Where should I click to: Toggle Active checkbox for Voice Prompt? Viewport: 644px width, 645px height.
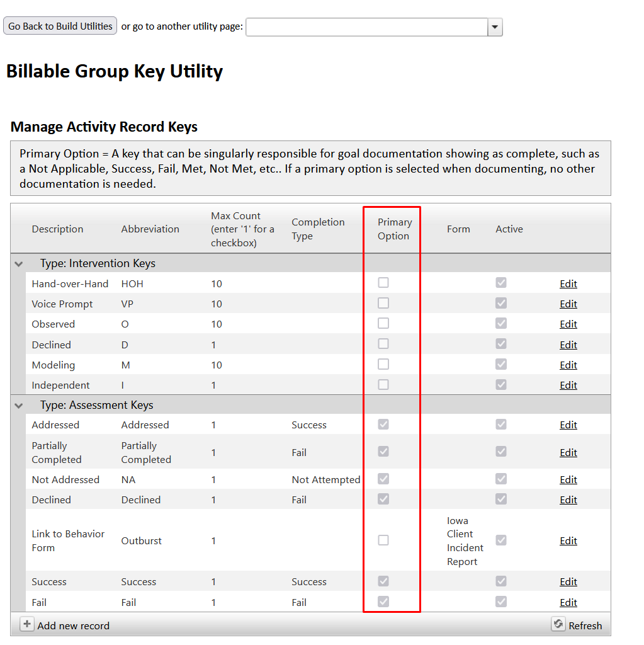pyautogui.click(x=501, y=303)
